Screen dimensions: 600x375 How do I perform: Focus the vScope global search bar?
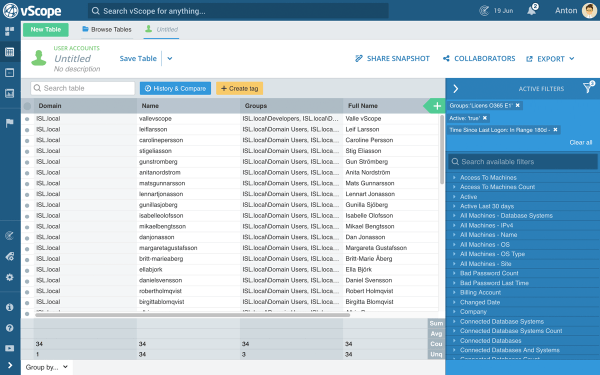[x=238, y=11]
